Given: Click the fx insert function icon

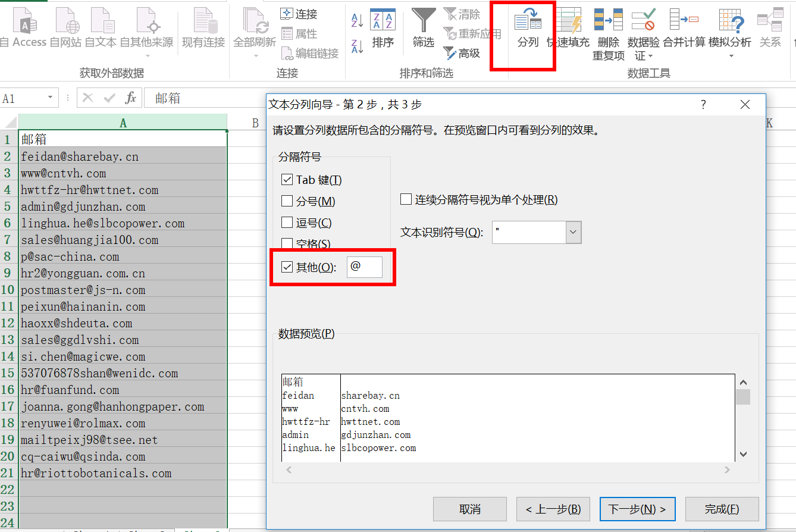Looking at the screenshot, I should [x=131, y=98].
